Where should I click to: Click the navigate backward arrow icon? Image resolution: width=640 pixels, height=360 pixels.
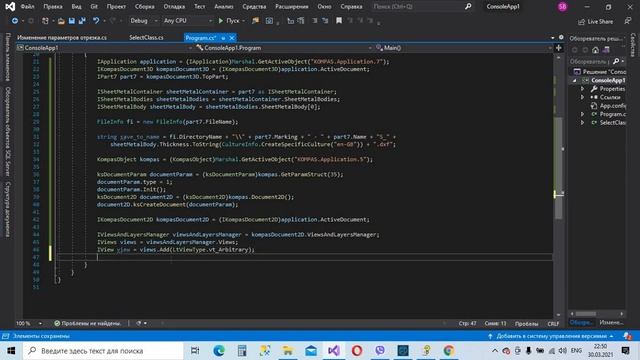[15, 20]
